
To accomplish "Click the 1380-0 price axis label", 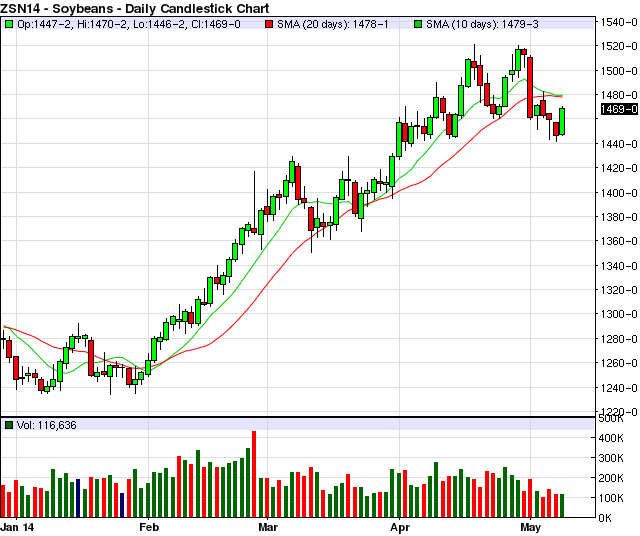I will pos(619,217).
